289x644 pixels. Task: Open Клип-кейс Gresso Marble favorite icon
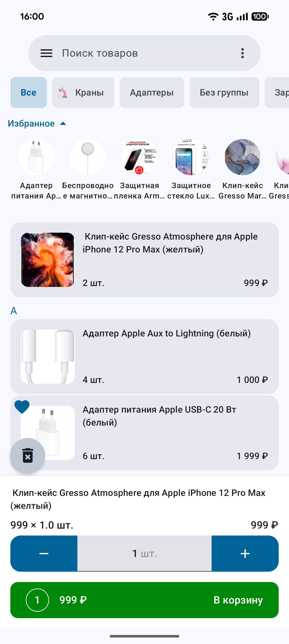point(243,157)
